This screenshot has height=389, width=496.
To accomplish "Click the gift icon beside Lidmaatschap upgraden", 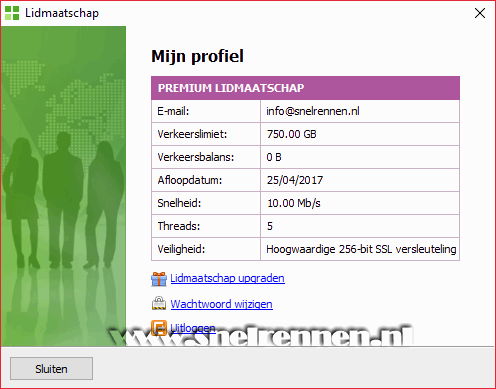I will (x=159, y=279).
